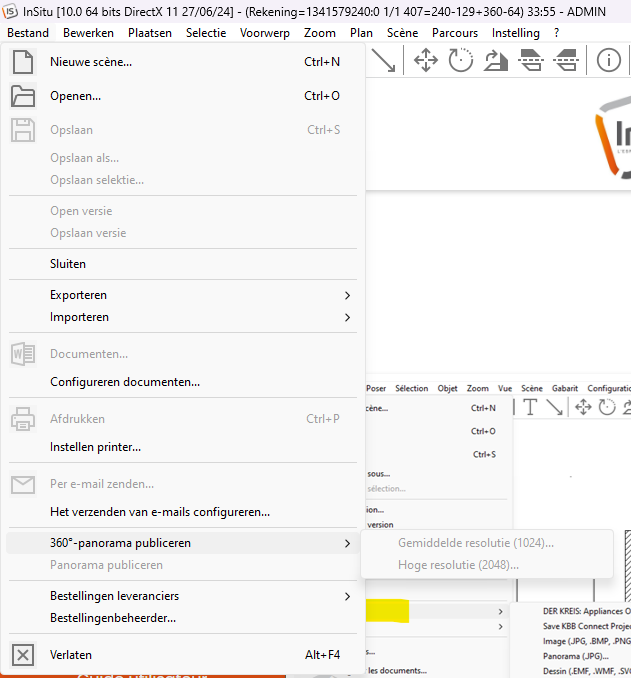Expand the 360°-panorama publiceren submenu arrow
The width and height of the screenshot is (631, 678).
(347, 544)
